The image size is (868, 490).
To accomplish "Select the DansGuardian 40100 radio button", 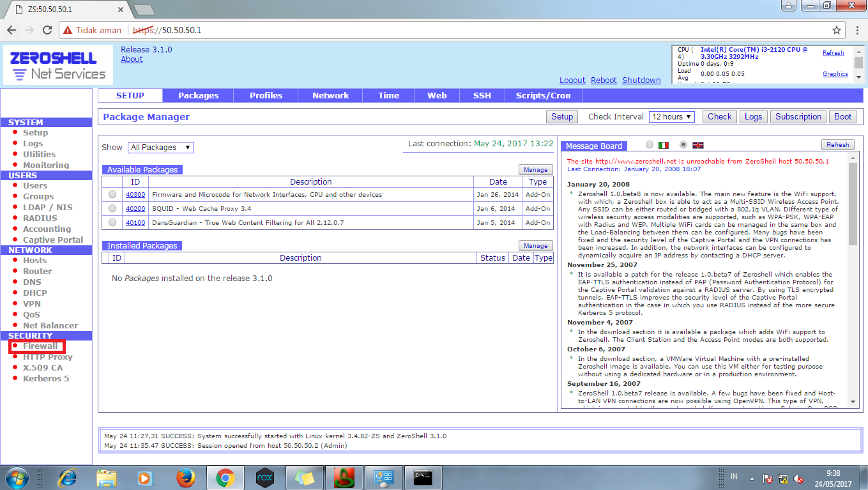I will point(113,222).
